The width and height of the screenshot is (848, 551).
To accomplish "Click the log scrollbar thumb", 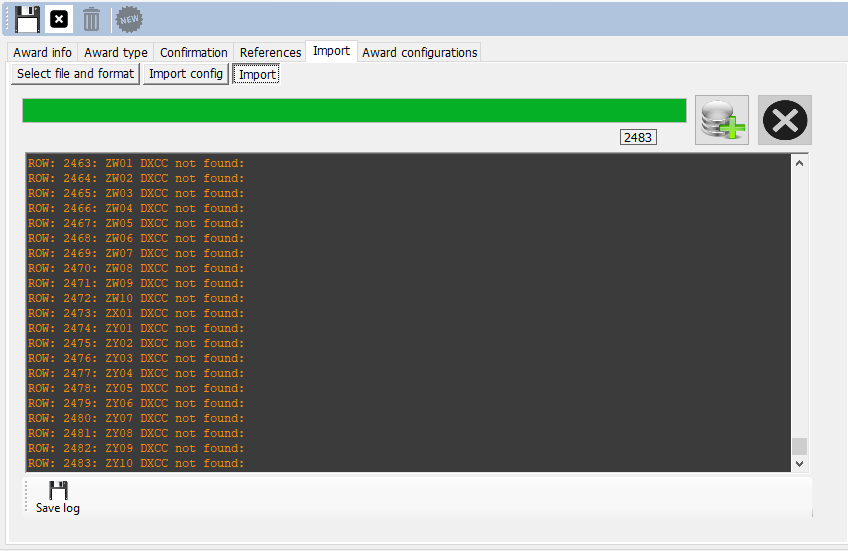I will click(799, 447).
